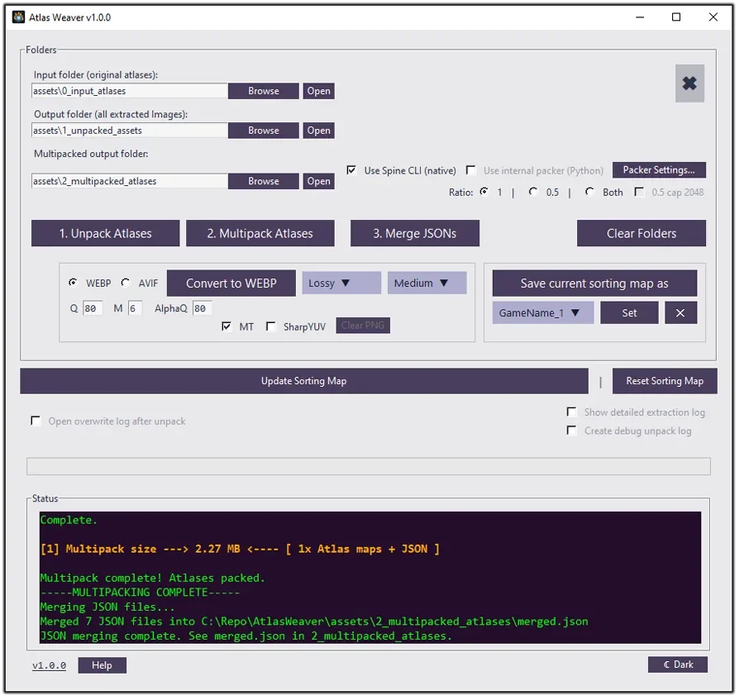Image resolution: width=744 pixels, height=700 pixels.
Task: Click Convert to WEBP button
Action: click(x=233, y=285)
